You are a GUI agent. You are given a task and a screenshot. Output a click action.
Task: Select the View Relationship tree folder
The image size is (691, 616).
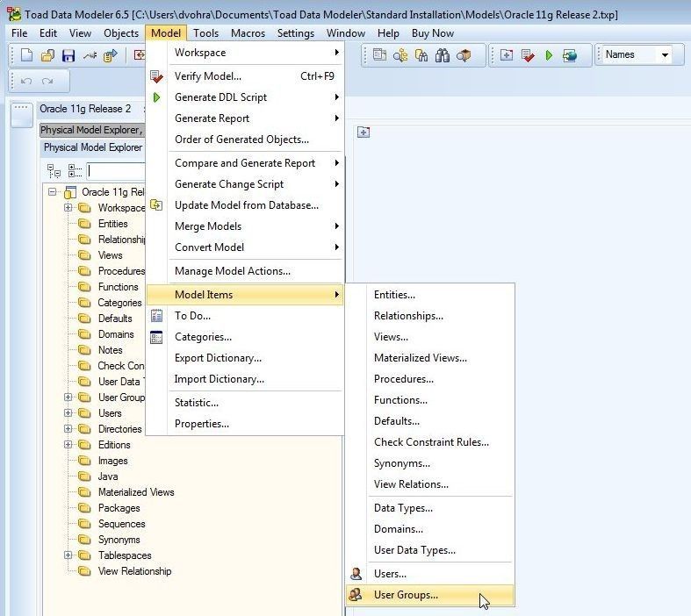click(x=135, y=571)
